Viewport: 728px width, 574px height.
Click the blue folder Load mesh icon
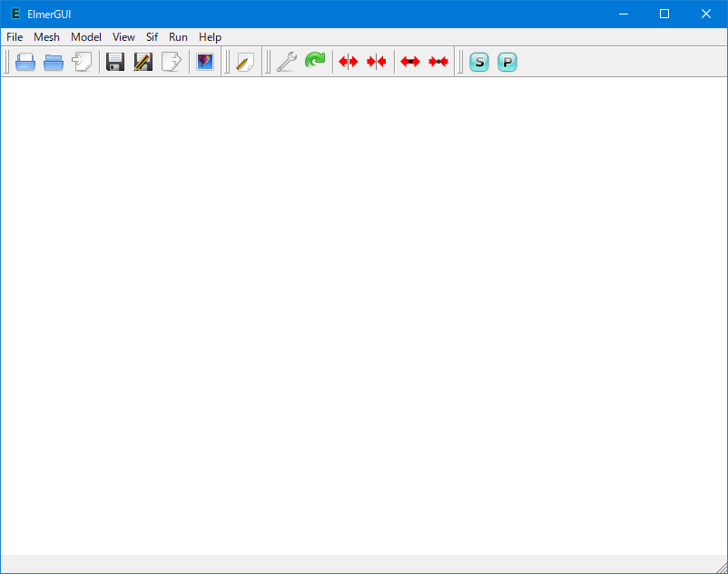tap(54, 62)
